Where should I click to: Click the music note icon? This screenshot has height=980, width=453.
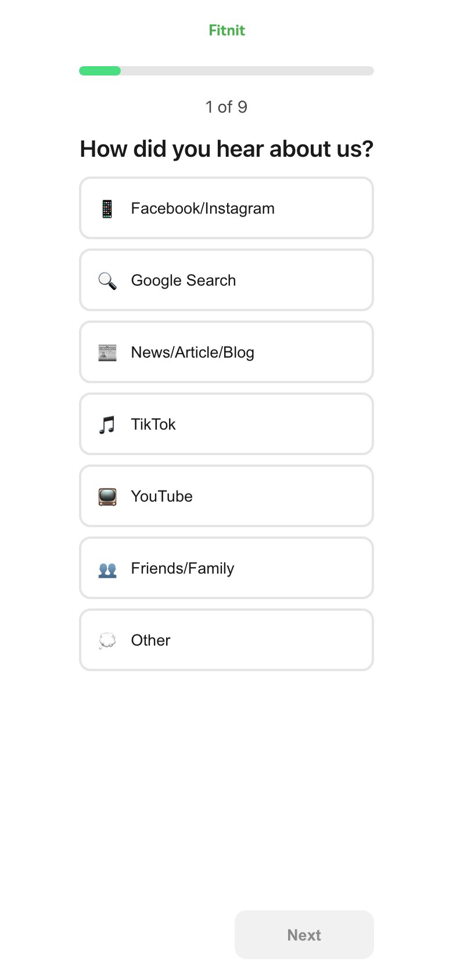[107, 424]
